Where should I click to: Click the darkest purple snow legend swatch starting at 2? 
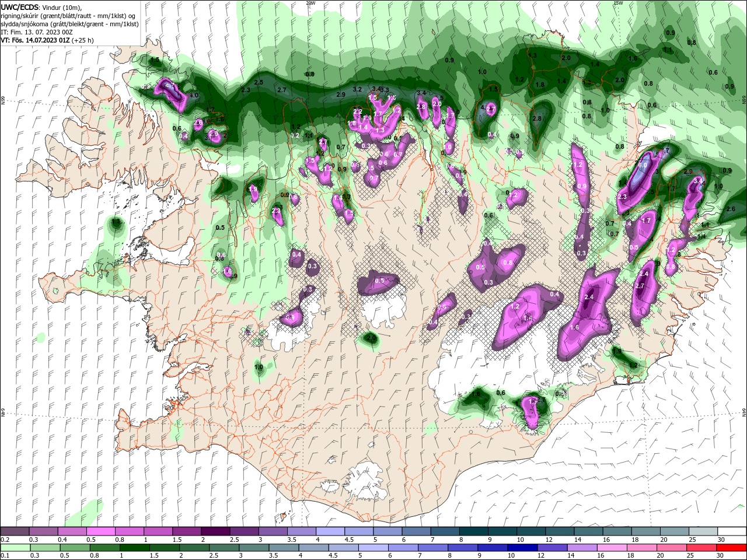point(215,531)
